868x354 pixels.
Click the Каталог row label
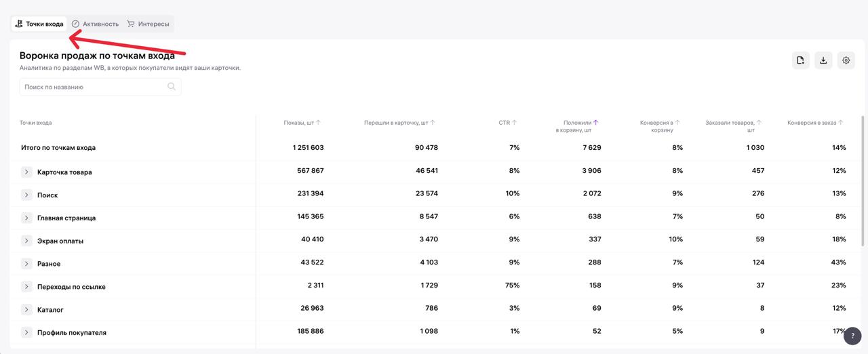tap(50, 310)
